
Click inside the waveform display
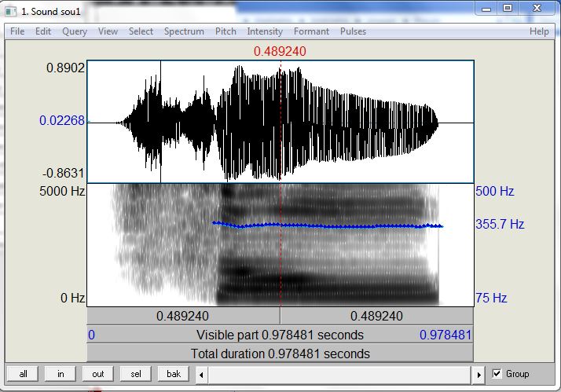280,122
